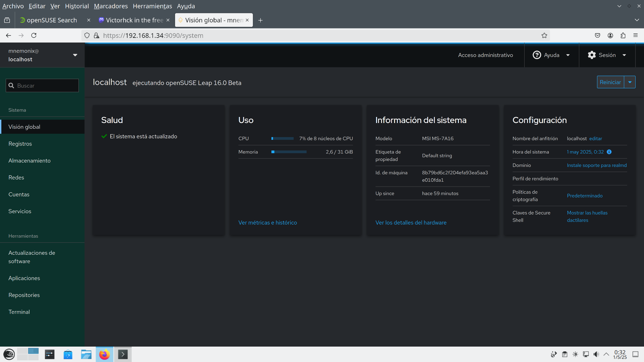This screenshot has height=362, width=644.
Task: Close the openSUSE Search tab
Action: coord(89,20)
